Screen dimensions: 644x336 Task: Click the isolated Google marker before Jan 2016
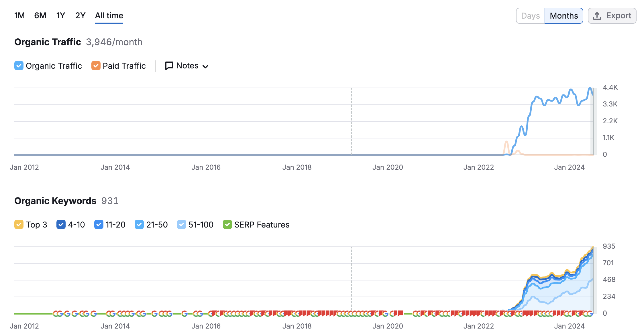click(184, 314)
